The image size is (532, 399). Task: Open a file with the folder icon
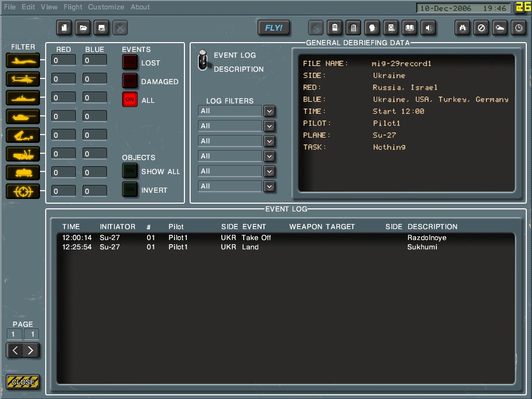tap(83, 28)
